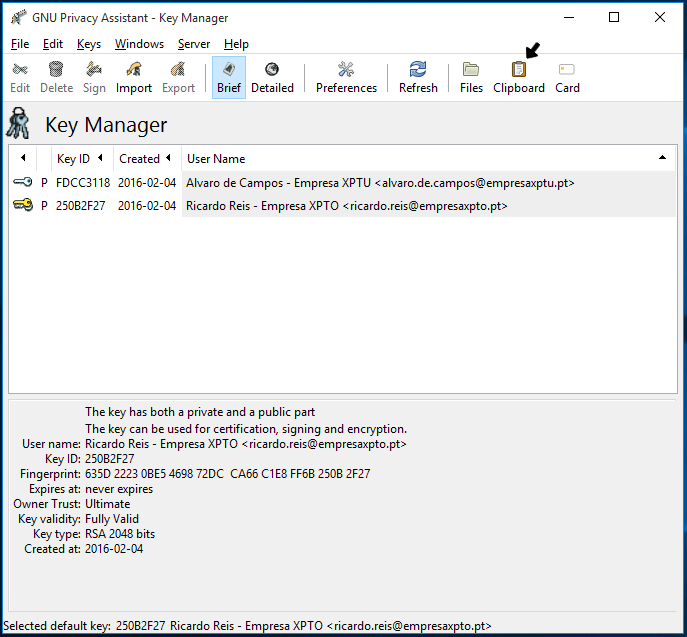Image resolution: width=687 pixels, height=637 pixels.
Task: Click the Sign key toolbar icon
Action: coord(94,69)
